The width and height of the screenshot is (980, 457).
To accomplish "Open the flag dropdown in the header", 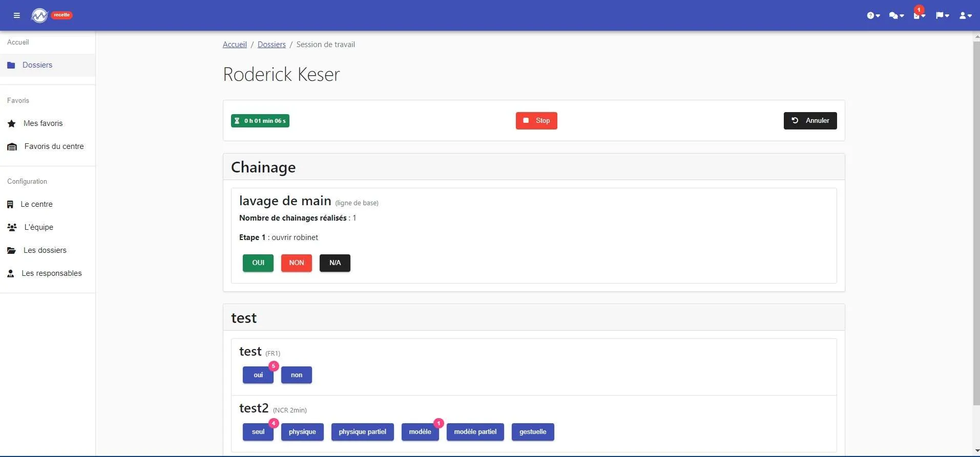I will [x=942, y=15].
